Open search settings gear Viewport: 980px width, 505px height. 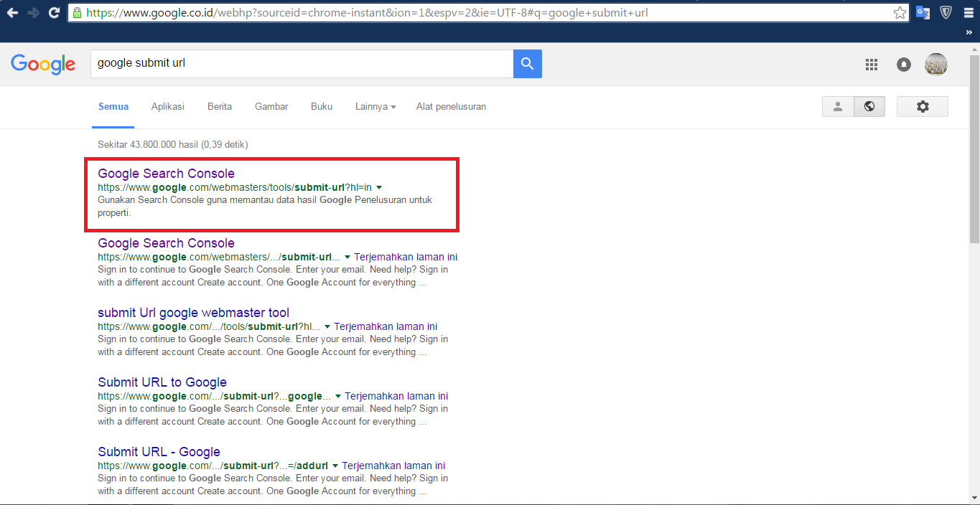923,106
